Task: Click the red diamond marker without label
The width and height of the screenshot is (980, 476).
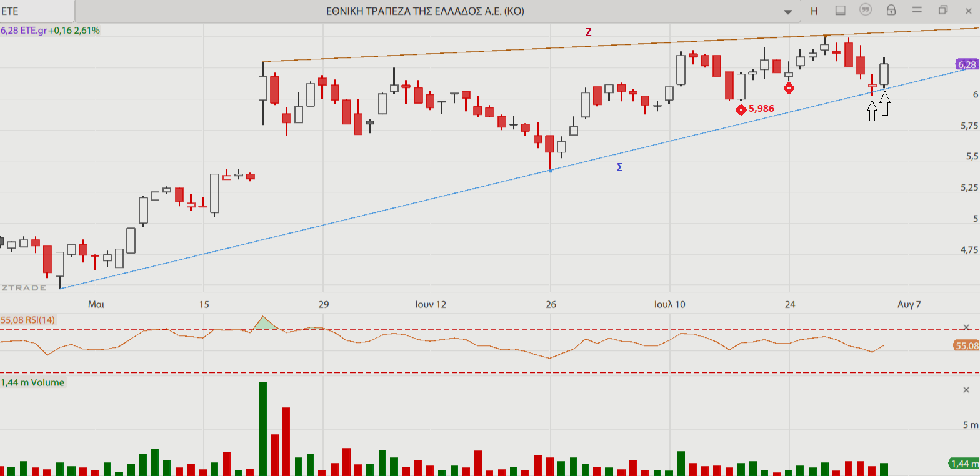Action: pyautogui.click(x=789, y=88)
